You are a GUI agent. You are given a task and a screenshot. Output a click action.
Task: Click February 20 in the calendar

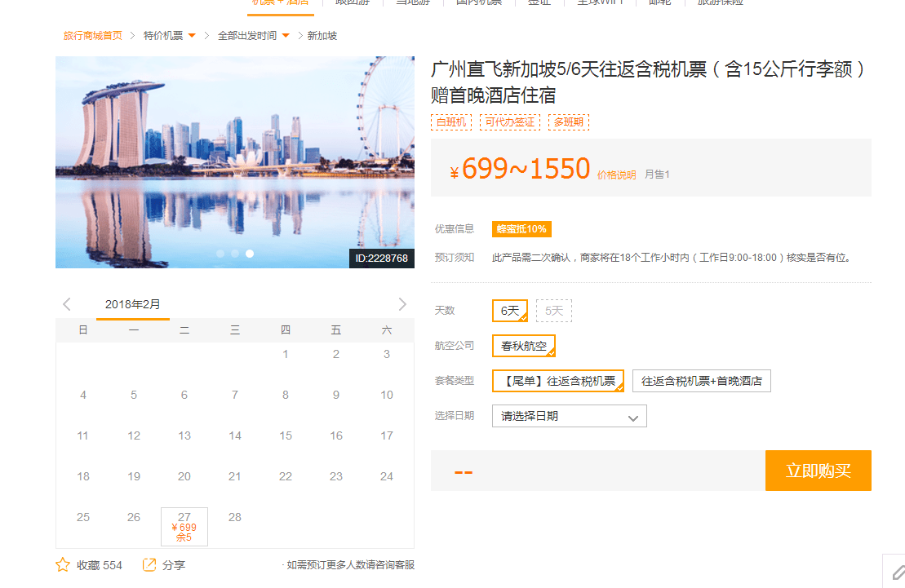pos(184,476)
